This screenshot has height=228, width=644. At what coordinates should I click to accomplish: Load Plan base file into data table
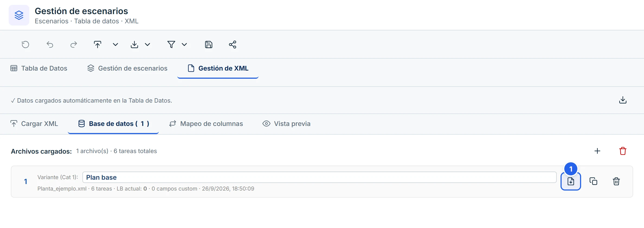point(571,181)
